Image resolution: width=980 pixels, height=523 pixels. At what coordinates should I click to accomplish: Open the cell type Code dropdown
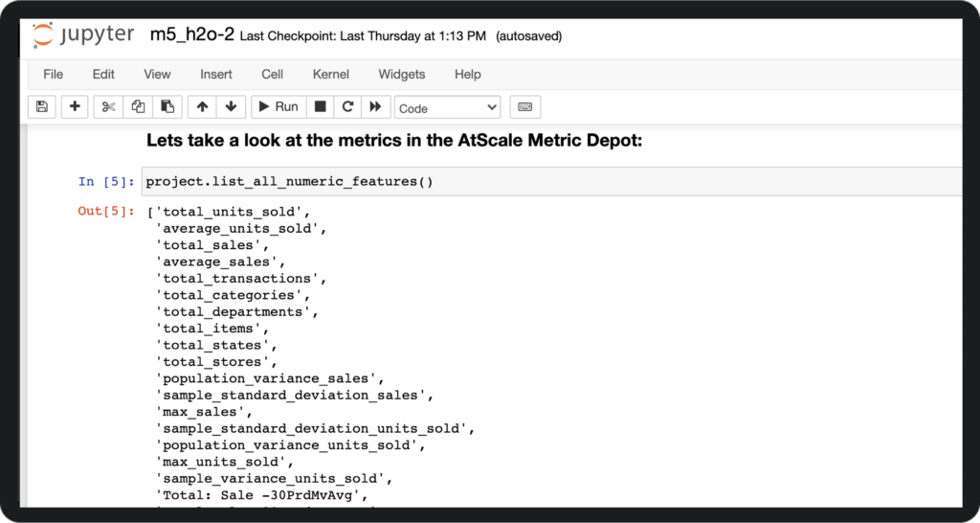[x=448, y=107]
